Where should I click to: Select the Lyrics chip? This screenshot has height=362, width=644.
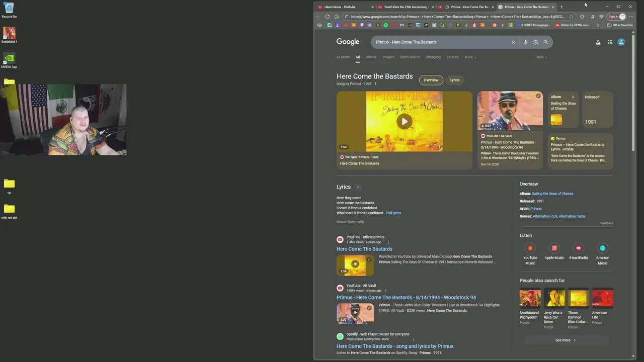(x=455, y=80)
